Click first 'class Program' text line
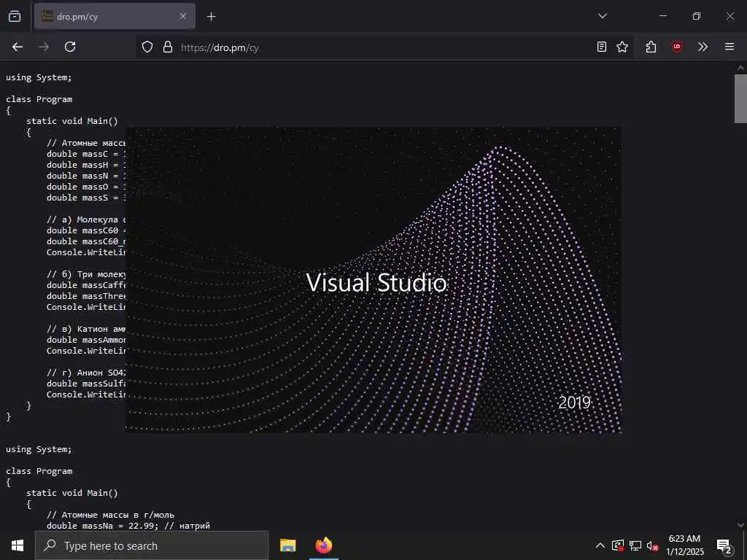The width and height of the screenshot is (747, 560). pos(39,99)
